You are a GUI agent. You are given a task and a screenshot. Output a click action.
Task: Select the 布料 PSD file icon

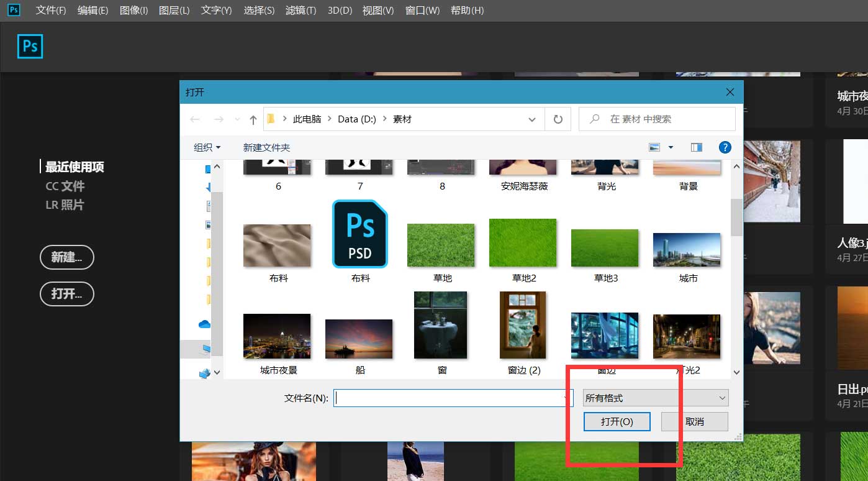[x=360, y=234]
